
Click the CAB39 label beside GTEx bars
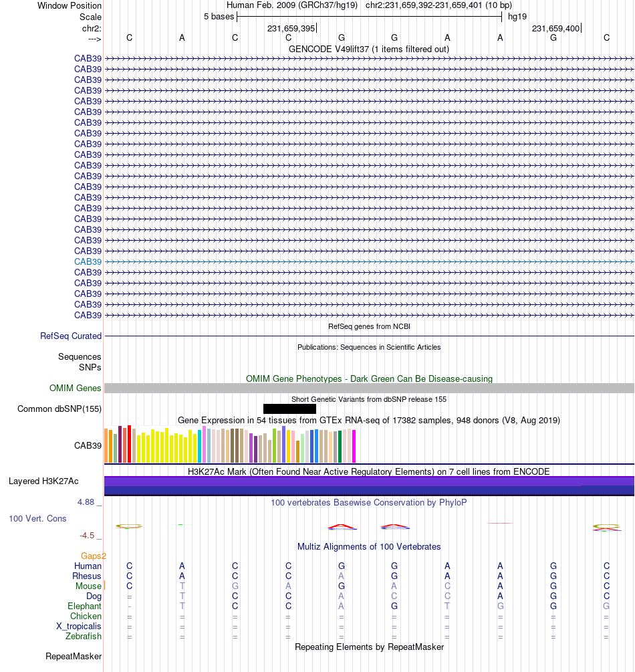point(88,446)
